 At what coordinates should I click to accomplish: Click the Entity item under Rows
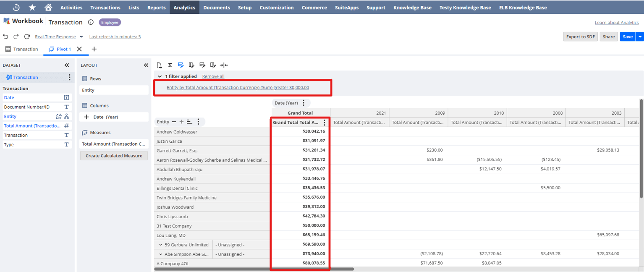(114, 90)
